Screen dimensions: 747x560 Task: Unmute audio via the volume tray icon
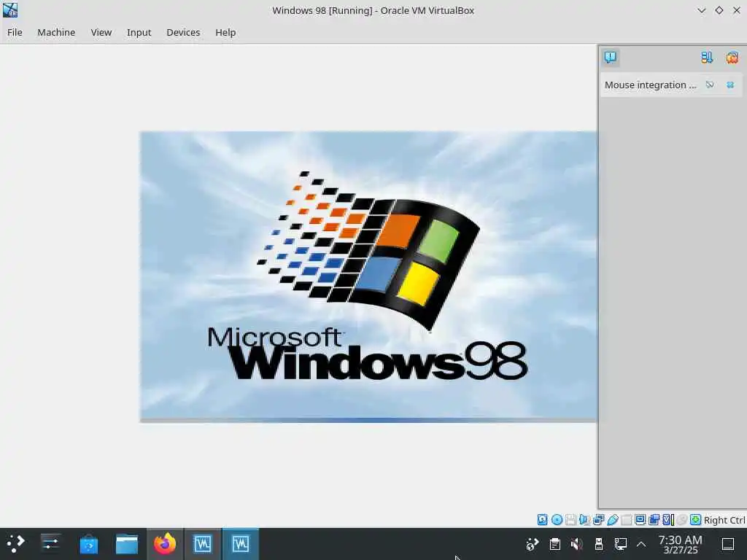pos(577,544)
